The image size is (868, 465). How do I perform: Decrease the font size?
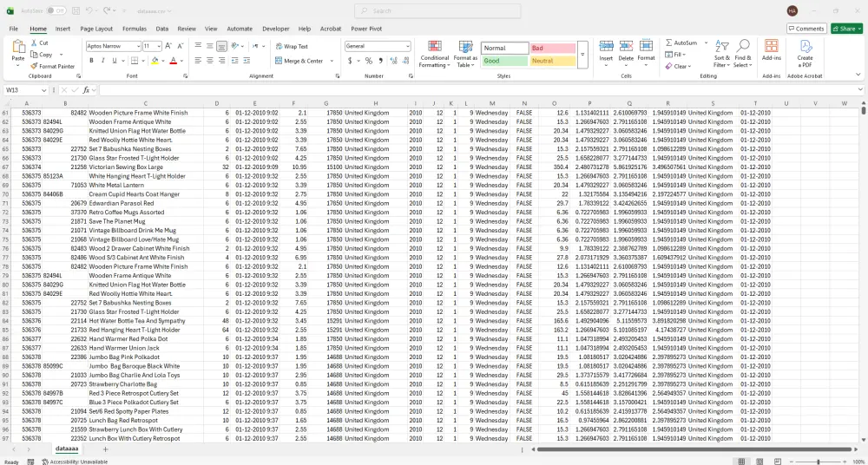(x=181, y=46)
